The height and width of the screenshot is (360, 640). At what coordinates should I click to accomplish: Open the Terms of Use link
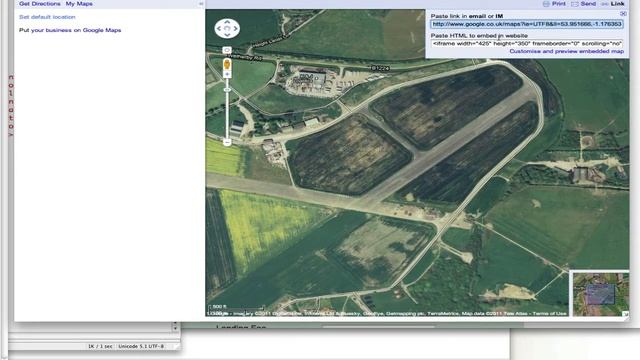coord(551,313)
